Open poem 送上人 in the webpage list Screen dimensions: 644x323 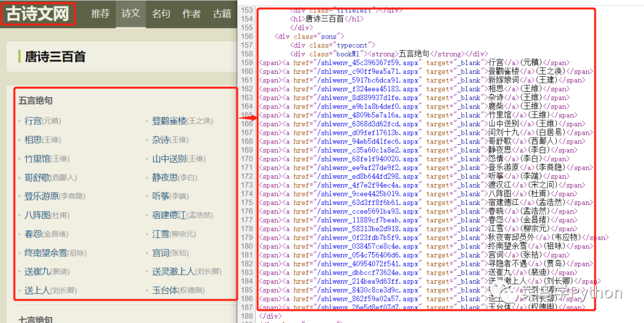coord(38,291)
